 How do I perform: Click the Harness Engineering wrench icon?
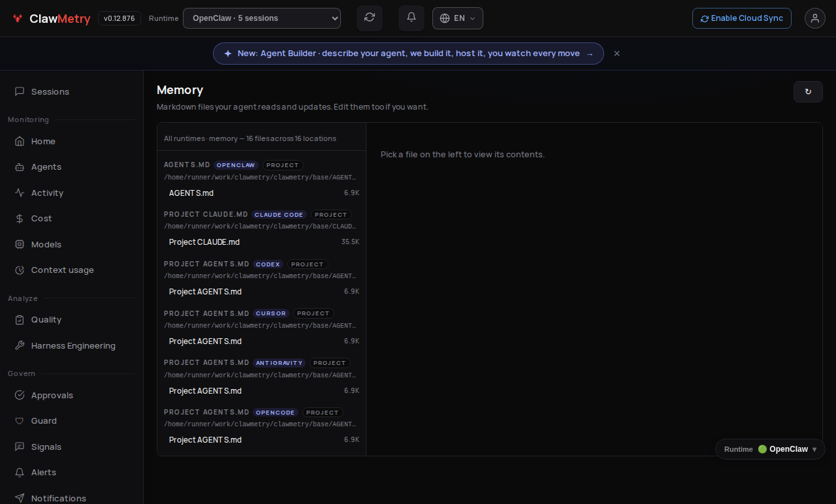click(x=20, y=346)
